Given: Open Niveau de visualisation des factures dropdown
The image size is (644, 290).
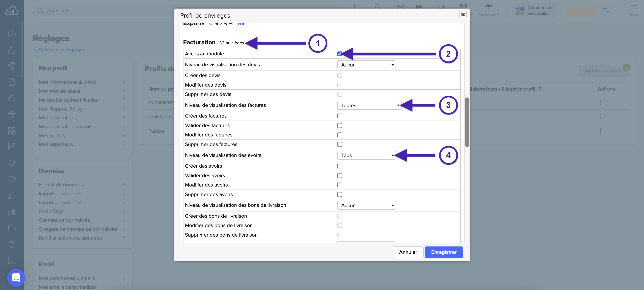Looking at the screenshot, I should point(369,105).
